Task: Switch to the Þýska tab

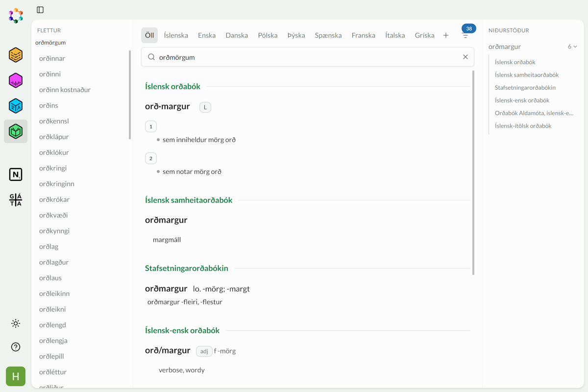Action: (296, 35)
